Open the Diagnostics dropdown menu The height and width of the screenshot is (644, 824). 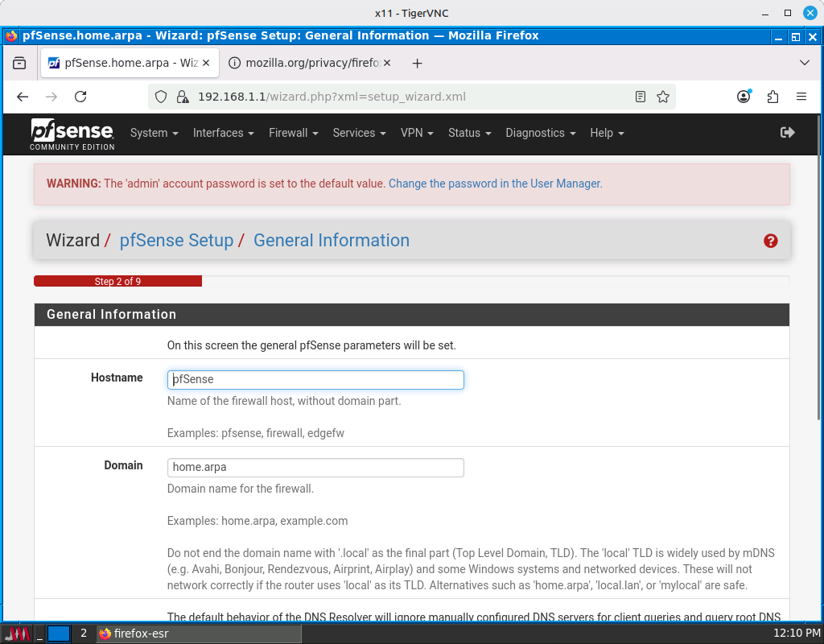click(540, 133)
